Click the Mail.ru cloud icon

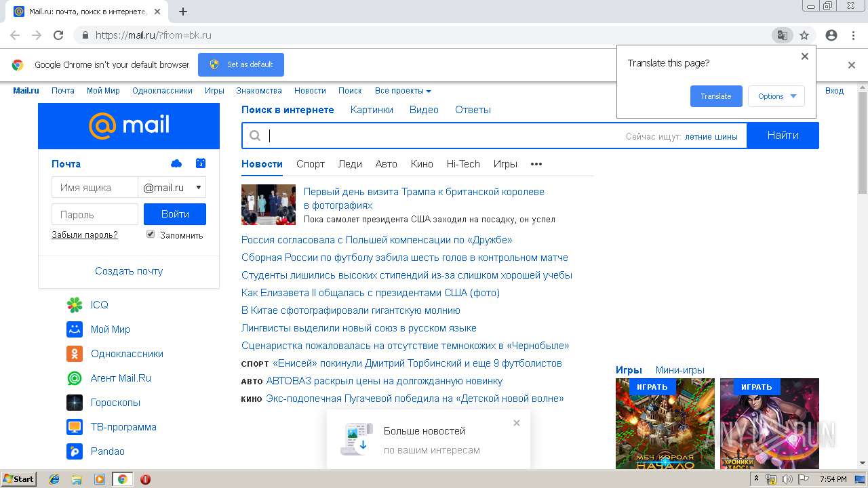pyautogui.click(x=176, y=163)
